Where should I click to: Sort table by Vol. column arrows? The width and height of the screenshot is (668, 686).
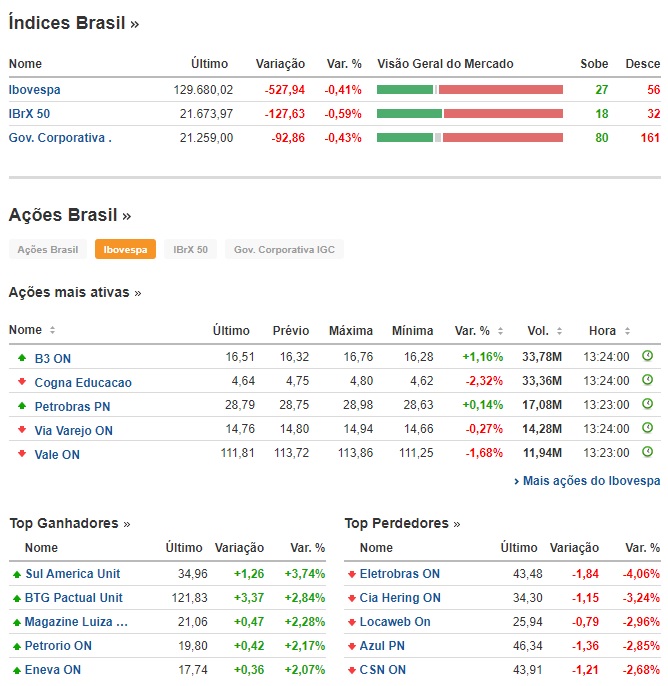(x=559, y=331)
